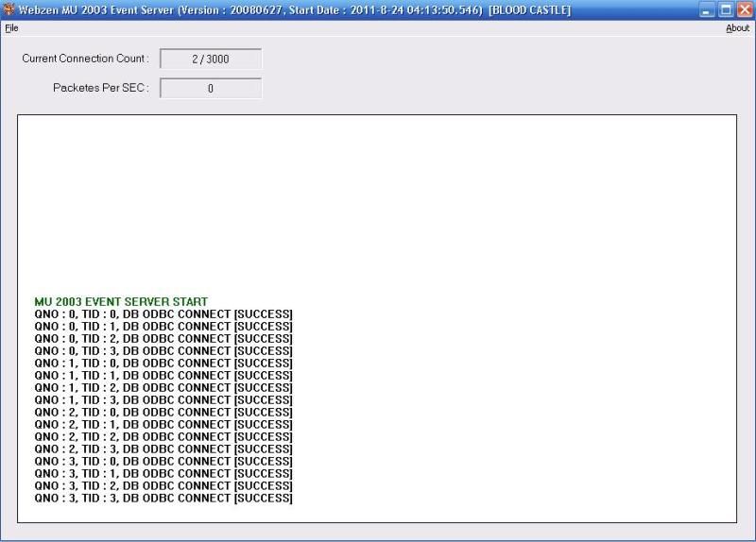Select log line QNO : 3, TID : 0
This screenshot has height=542, width=756.
(163, 462)
